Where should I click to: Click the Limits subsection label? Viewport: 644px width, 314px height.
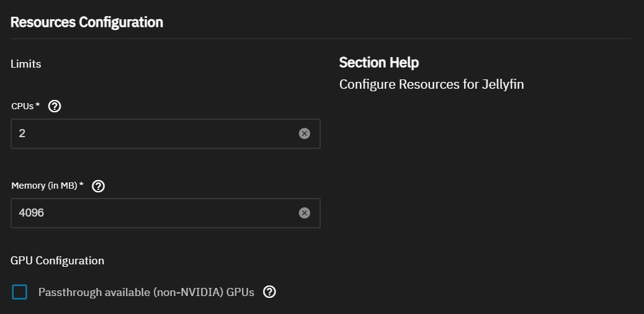tap(26, 64)
